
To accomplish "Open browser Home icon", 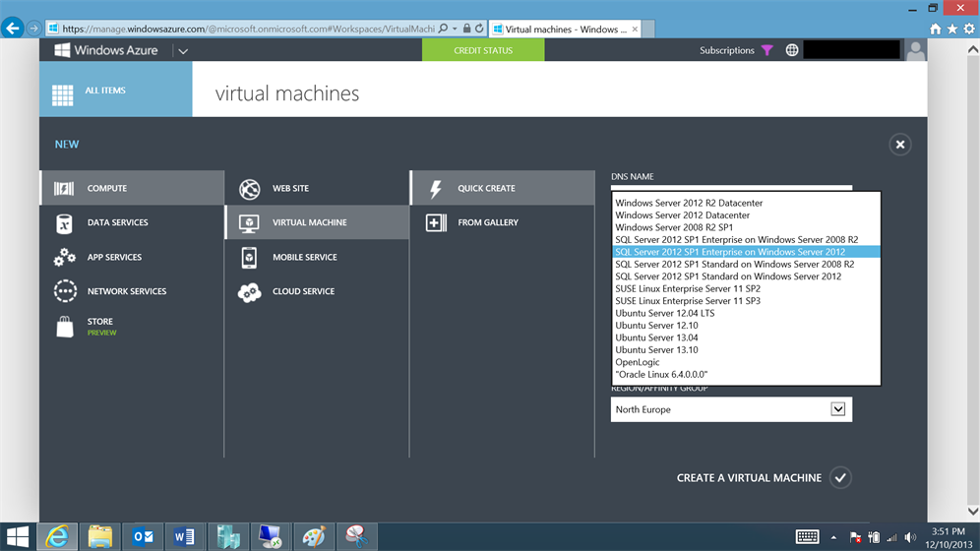I will tap(936, 29).
